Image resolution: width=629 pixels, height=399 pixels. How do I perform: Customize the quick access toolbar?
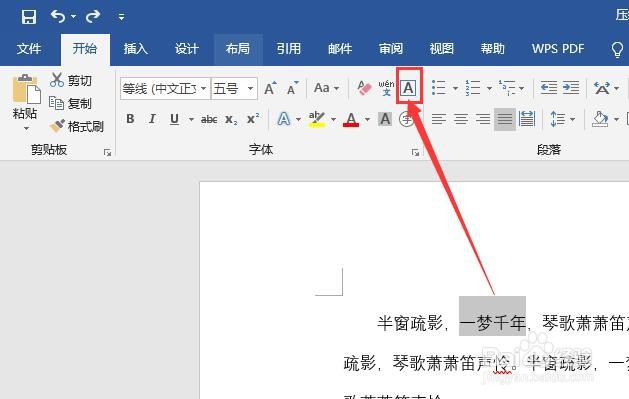coord(121,17)
